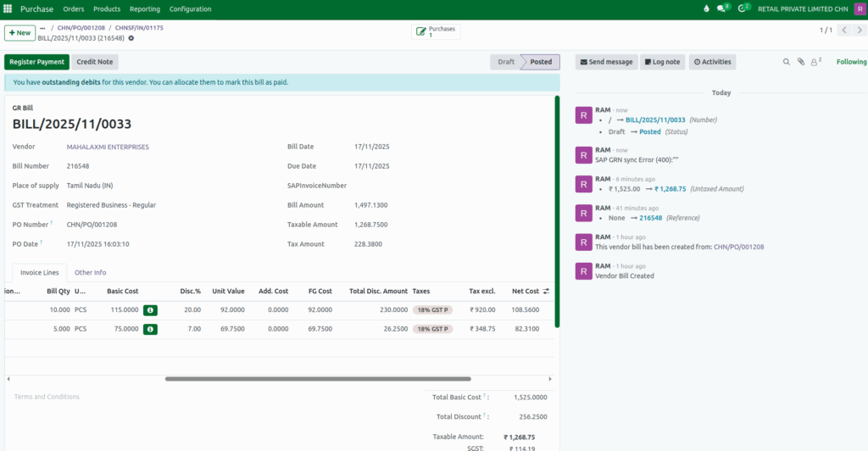The width and height of the screenshot is (868, 451).
Task: Click the Bill Amount value 1,497.1300
Action: (x=371, y=205)
